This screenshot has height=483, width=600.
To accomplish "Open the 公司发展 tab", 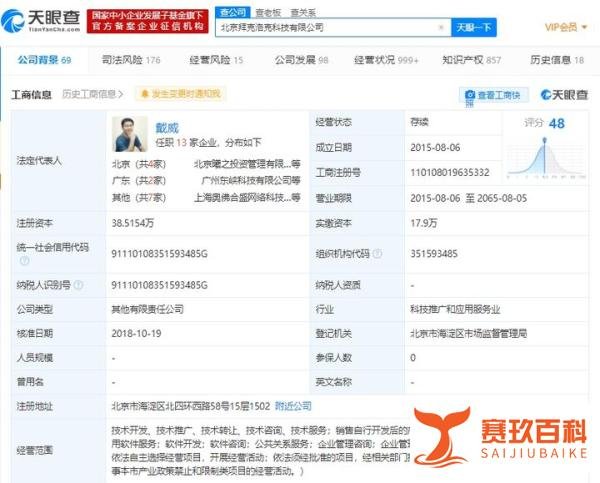I will point(302,60).
